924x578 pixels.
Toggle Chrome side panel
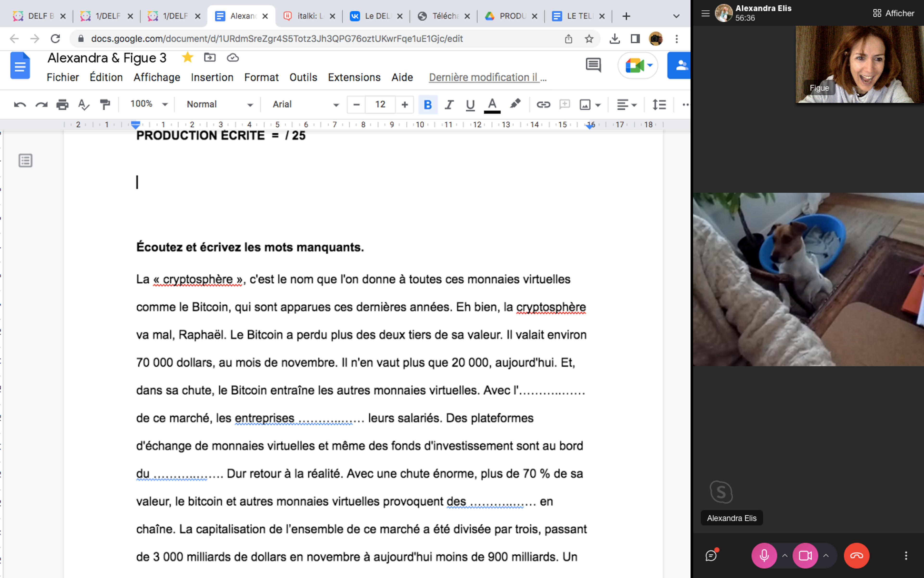point(635,39)
